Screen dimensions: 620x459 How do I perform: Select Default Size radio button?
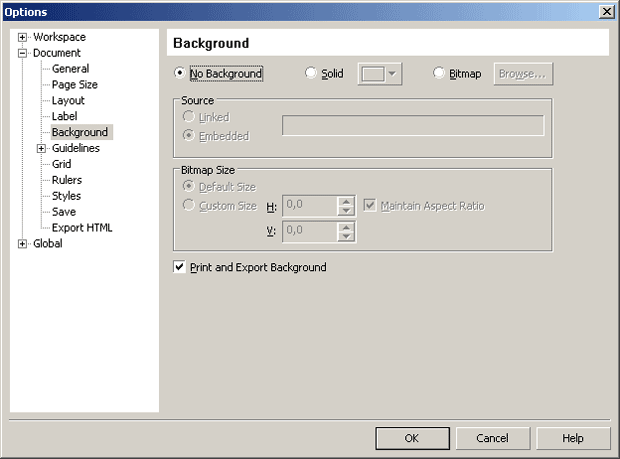coord(189,186)
